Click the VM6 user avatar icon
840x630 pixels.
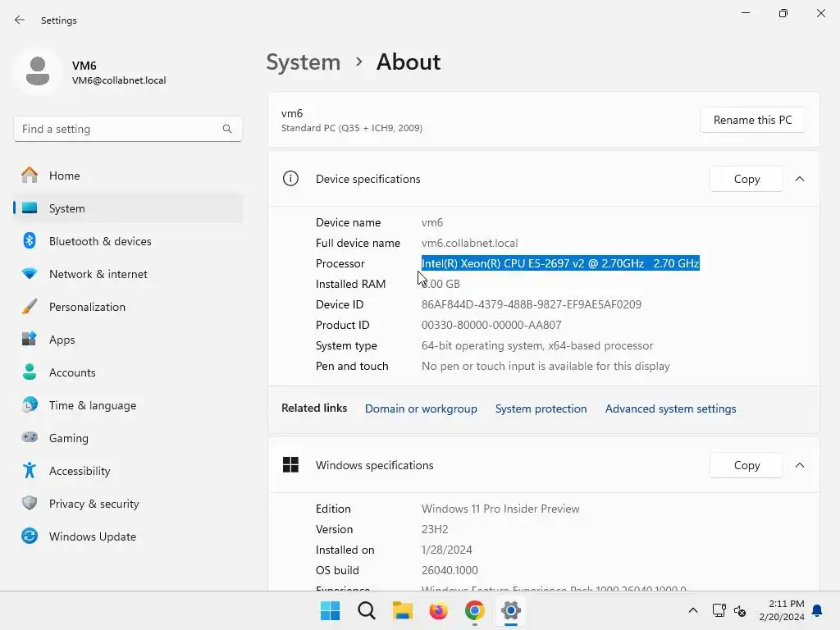tap(38, 71)
